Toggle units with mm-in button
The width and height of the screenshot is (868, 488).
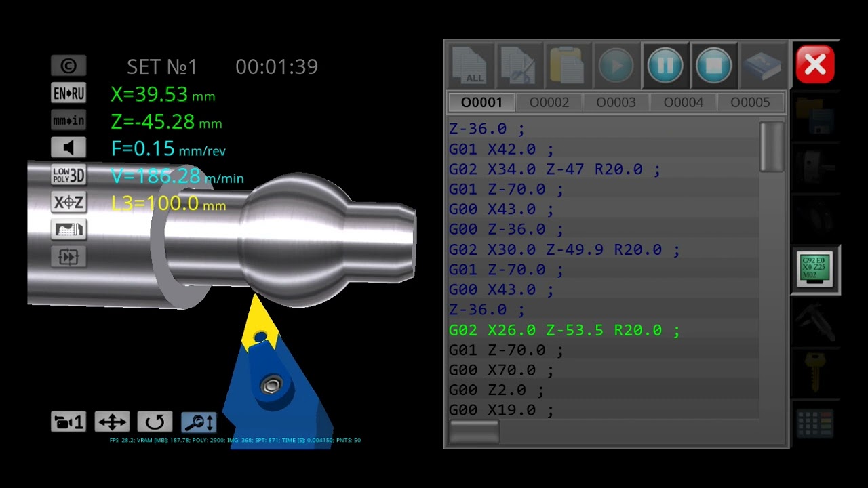(x=68, y=121)
